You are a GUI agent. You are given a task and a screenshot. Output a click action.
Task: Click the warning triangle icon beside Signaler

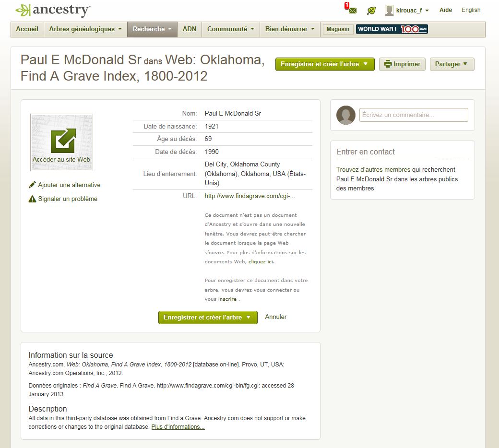32,199
